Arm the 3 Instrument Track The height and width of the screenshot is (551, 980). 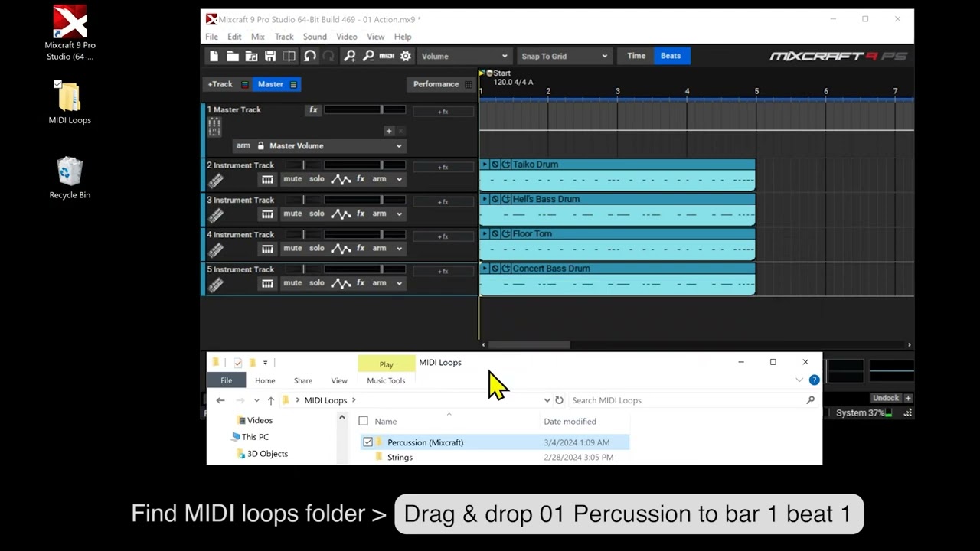click(379, 214)
